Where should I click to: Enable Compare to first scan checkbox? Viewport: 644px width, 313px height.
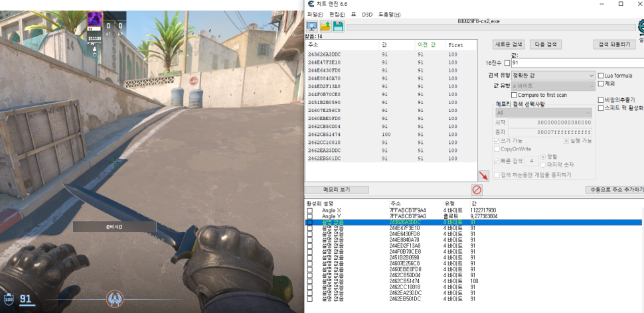tap(514, 95)
